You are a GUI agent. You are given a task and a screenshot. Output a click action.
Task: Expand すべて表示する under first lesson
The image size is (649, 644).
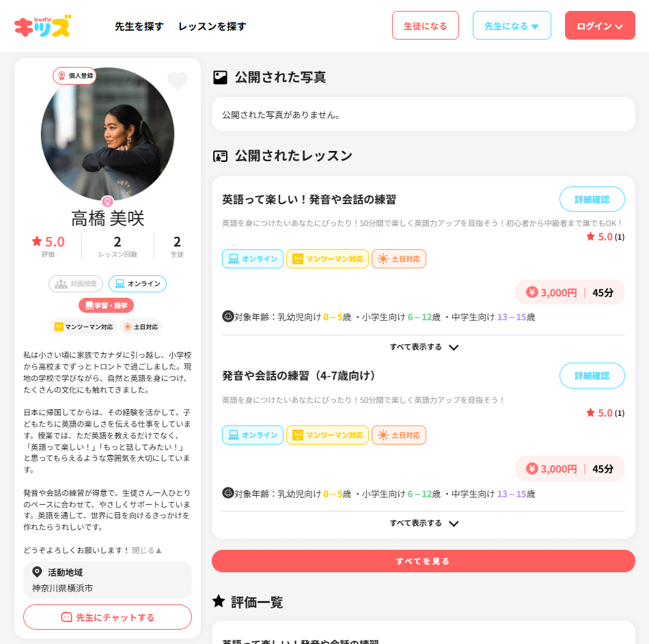pos(424,347)
